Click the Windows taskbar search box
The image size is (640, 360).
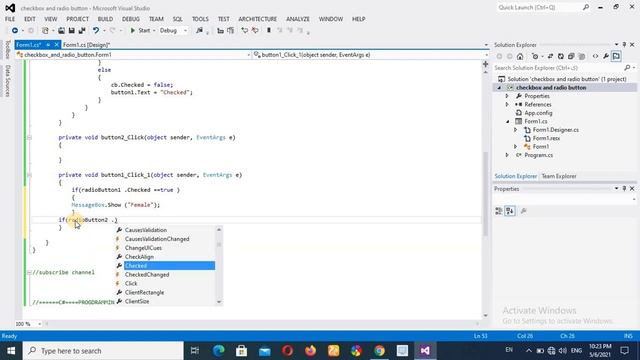[103, 351]
